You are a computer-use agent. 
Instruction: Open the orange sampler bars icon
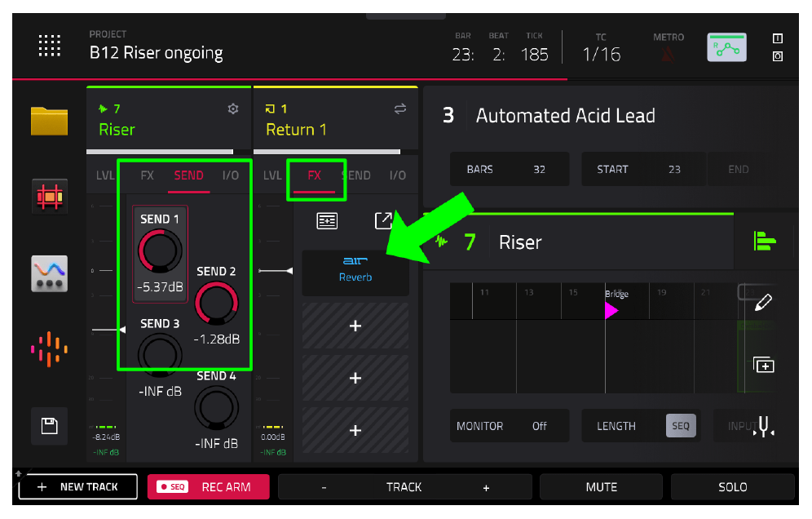pos(49,349)
